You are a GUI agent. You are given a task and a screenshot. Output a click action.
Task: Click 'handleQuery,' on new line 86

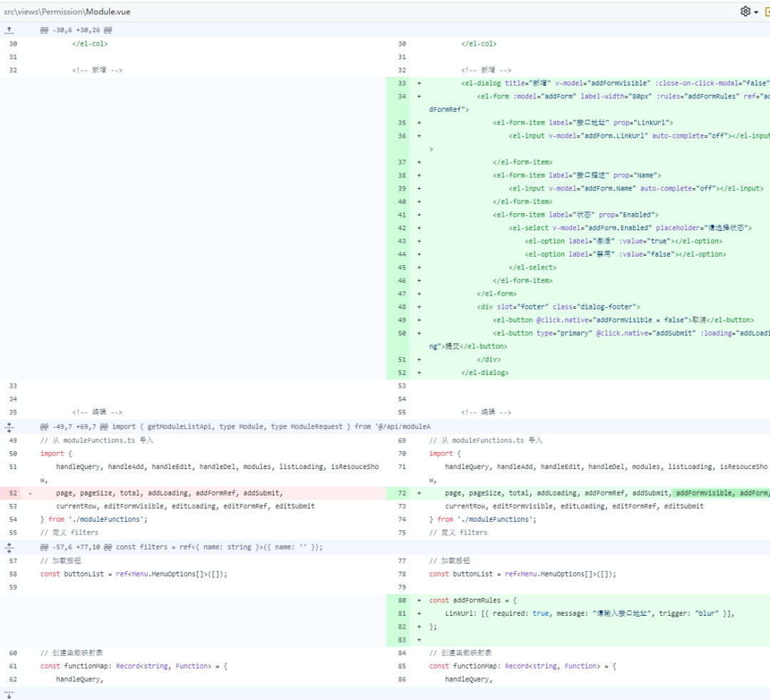pyautogui.click(x=468, y=679)
